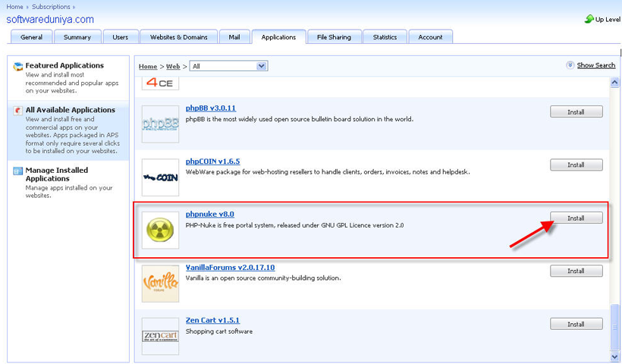
Task: Open the Account tab
Action: pyautogui.click(x=430, y=37)
